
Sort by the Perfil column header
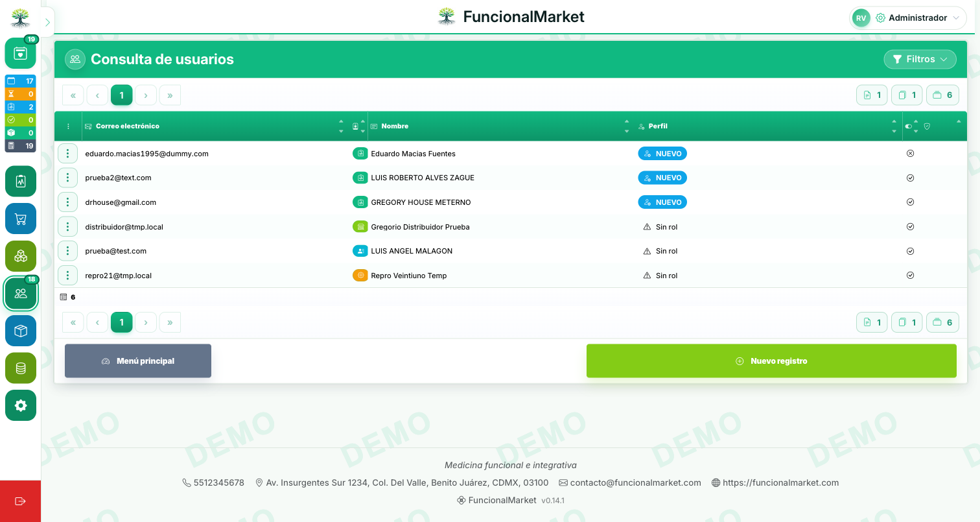point(768,126)
